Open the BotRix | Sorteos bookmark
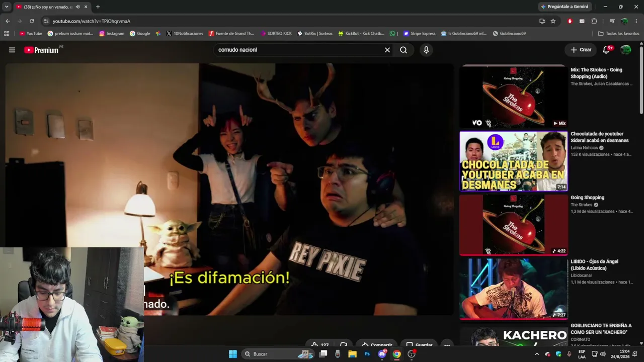Screen dimensions: 644x362 (x=315, y=34)
